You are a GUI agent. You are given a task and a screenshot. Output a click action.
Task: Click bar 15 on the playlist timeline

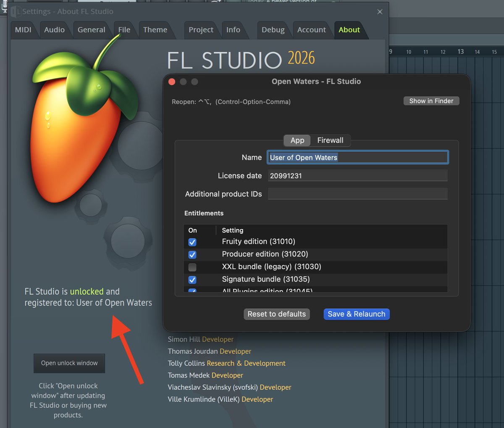point(494,52)
